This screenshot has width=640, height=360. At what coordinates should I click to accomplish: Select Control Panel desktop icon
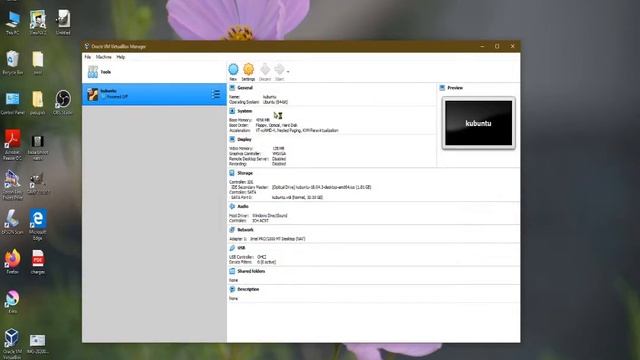pyautogui.click(x=12, y=102)
